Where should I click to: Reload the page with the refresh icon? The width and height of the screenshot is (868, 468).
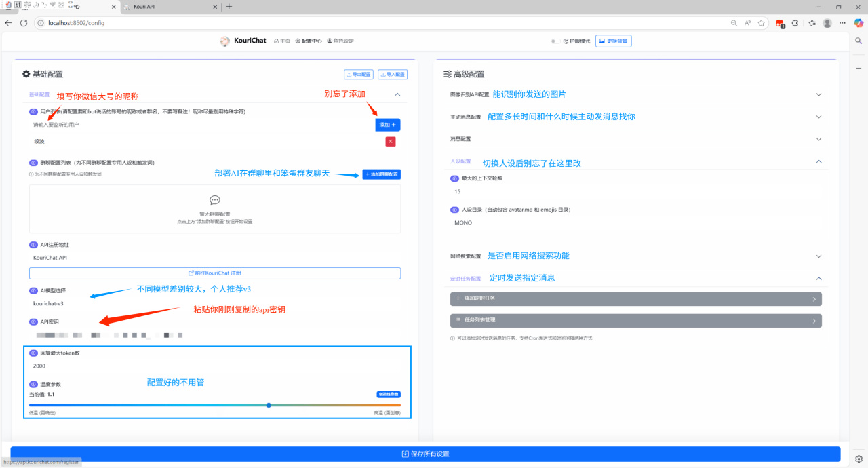pyautogui.click(x=24, y=22)
